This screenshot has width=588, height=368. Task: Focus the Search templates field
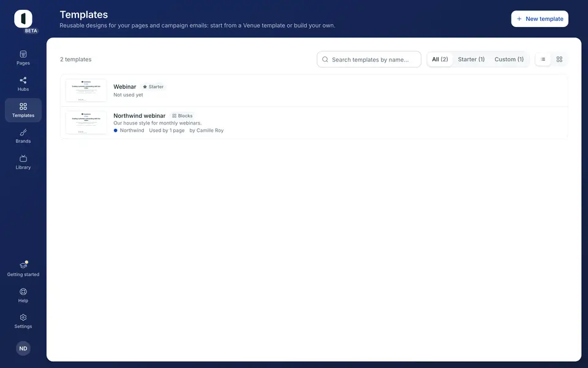pyautogui.click(x=369, y=59)
